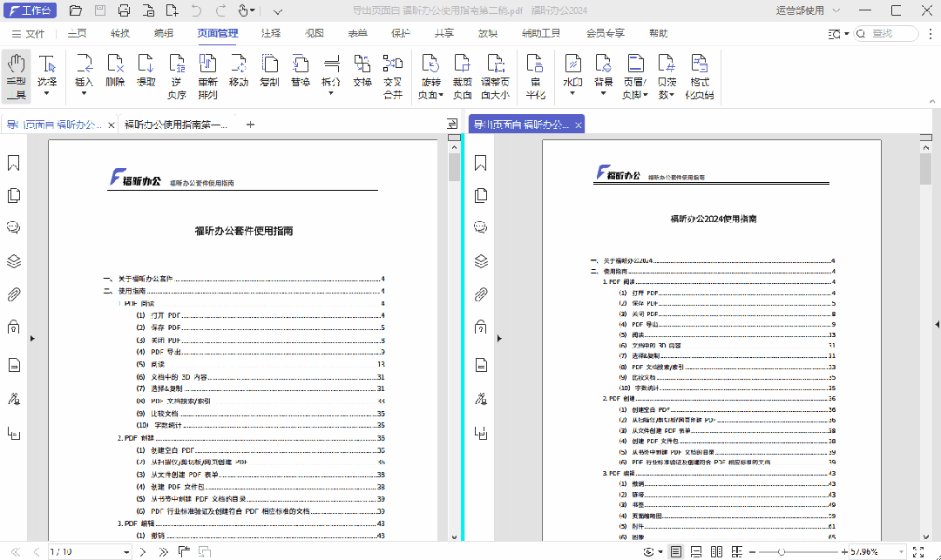Expand the Watermark (水印) dropdown
Image resolution: width=941 pixels, height=560 pixels.
[572, 93]
